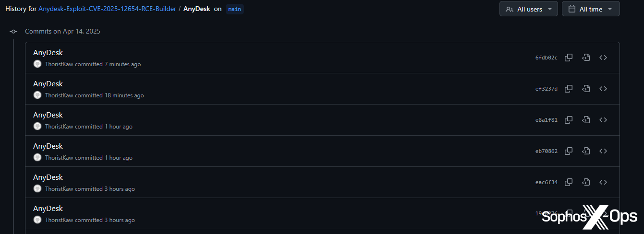Viewport: 644px width, 234px height.
Task: Copy full SHA for commit ef3237d
Action: pyautogui.click(x=569, y=89)
